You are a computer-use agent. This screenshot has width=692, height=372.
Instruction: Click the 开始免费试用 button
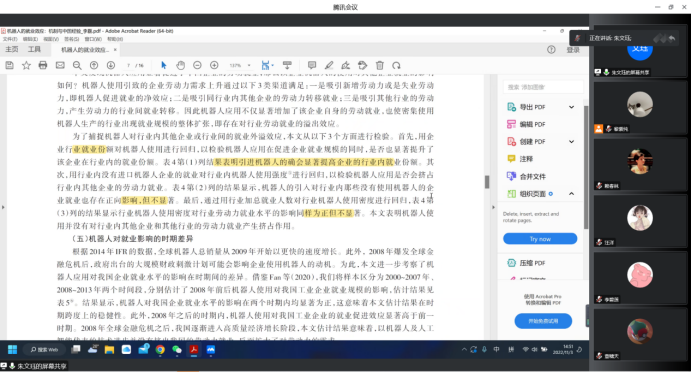point(543,321)
